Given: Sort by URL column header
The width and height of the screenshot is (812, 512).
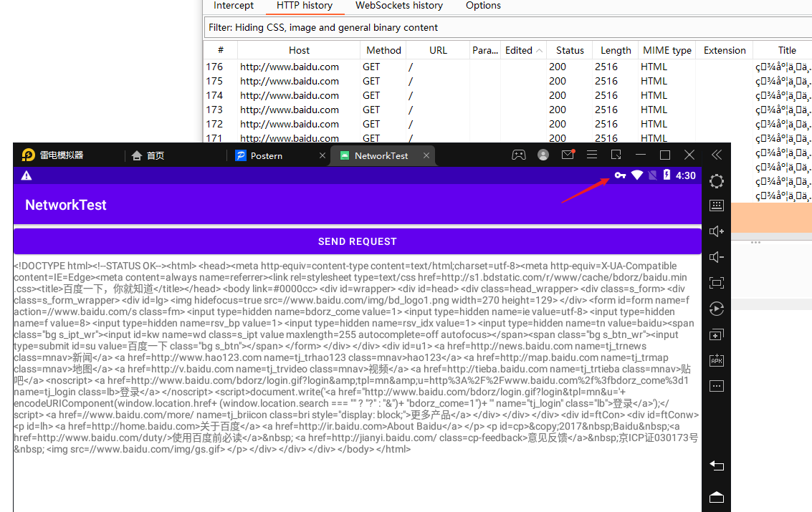Looking at the screenshot, I should 438,50.
